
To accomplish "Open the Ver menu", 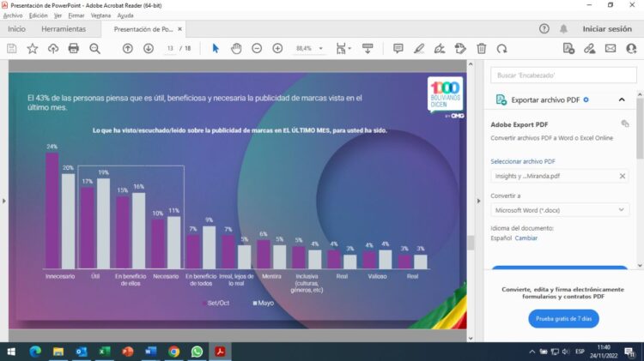I will (x=58, y=15).
